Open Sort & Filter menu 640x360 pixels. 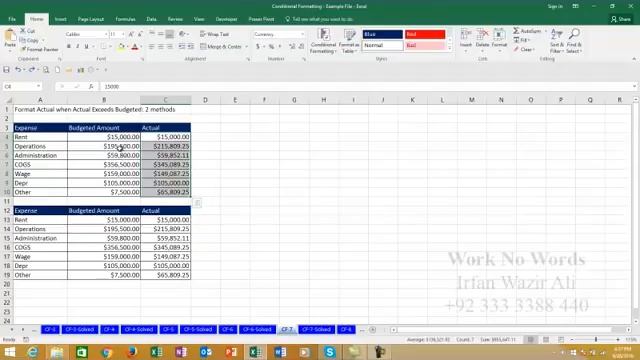coord(557,41)
